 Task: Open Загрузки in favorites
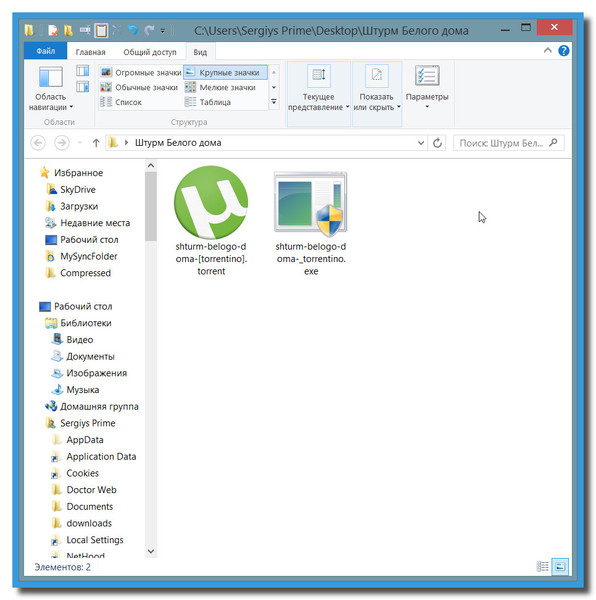tap(72, 206)
